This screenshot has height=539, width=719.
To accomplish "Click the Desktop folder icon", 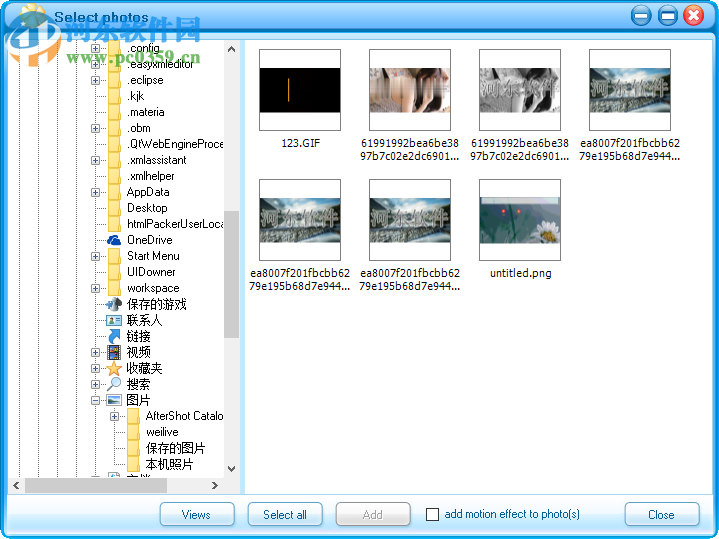I will (x=114, y=208).
